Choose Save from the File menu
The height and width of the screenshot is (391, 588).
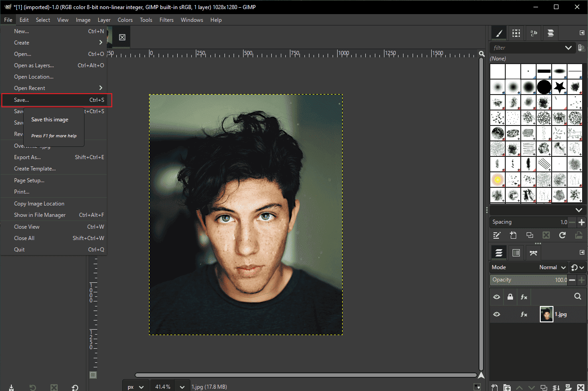pyautogui.click(x=22, y=100)
